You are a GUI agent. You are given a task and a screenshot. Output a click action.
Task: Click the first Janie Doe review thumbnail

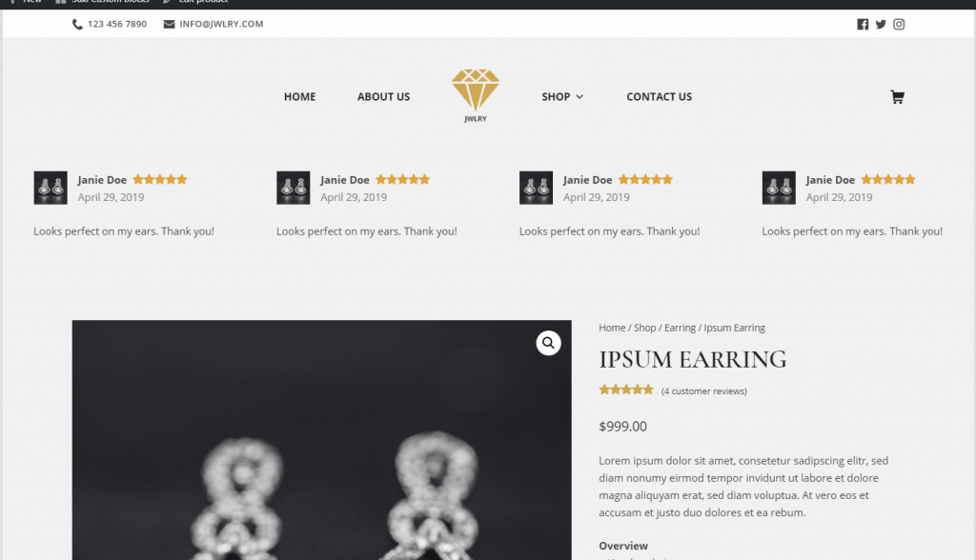[x=51, y=188]
